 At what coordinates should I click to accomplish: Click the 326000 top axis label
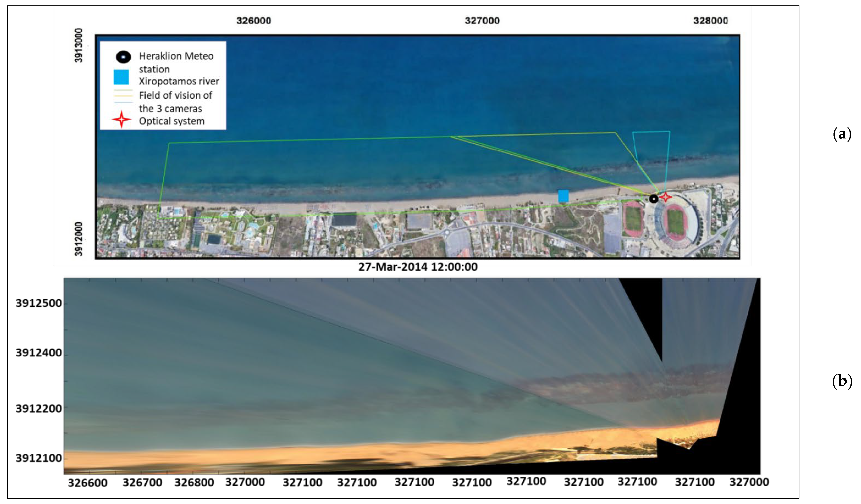pos(253,20)
